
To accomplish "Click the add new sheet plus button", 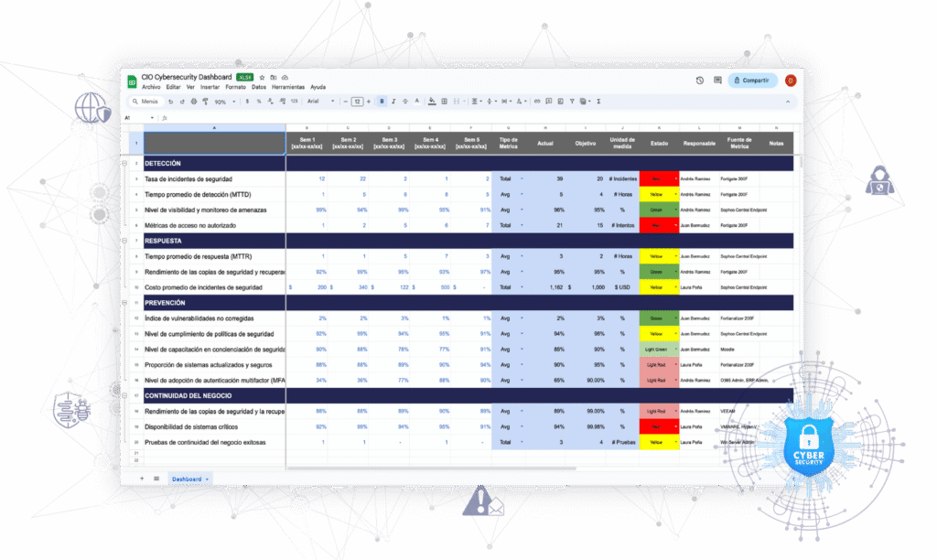I will 142,479.
